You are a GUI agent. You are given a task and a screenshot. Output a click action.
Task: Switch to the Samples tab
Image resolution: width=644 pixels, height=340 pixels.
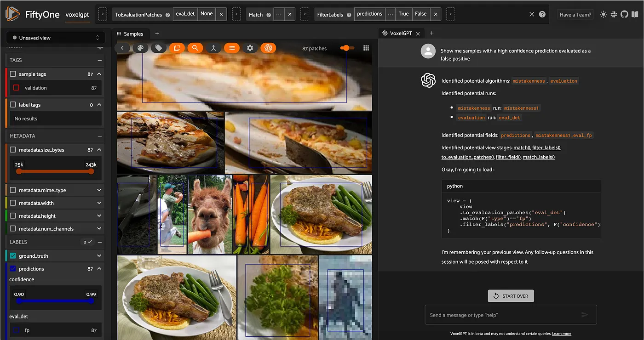click(130, 34)
